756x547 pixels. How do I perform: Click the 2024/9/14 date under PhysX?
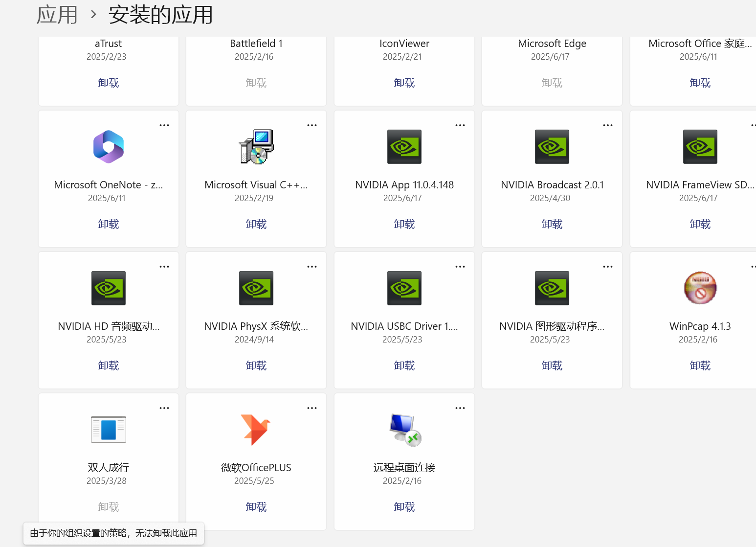tap(254, 340)
